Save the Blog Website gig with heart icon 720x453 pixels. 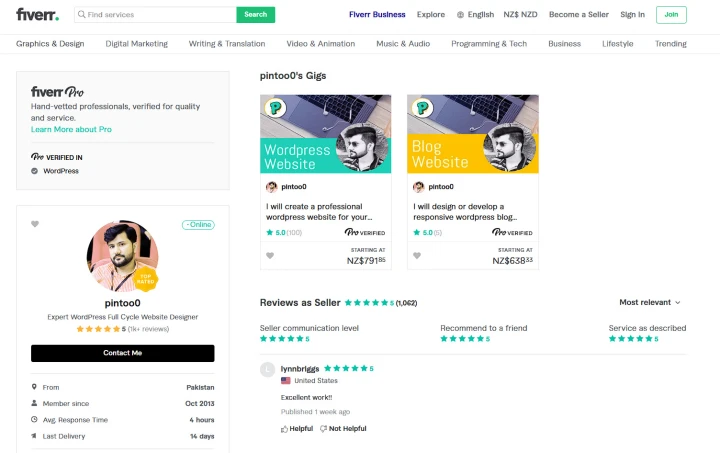(417, 256)
